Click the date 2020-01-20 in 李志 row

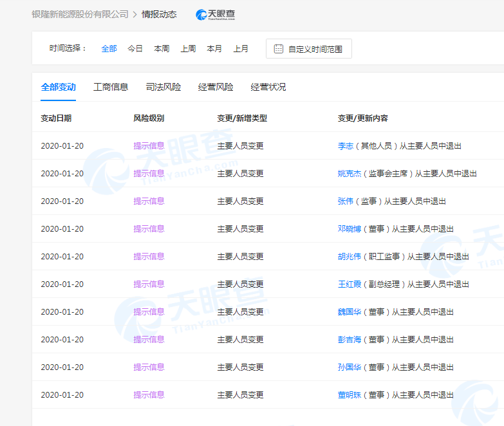(62, 146)
